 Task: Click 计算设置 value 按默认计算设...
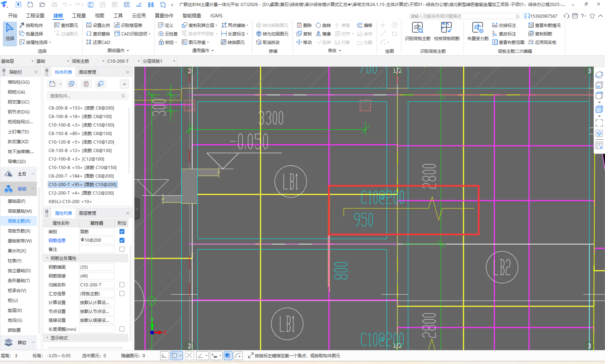(97, 302)
